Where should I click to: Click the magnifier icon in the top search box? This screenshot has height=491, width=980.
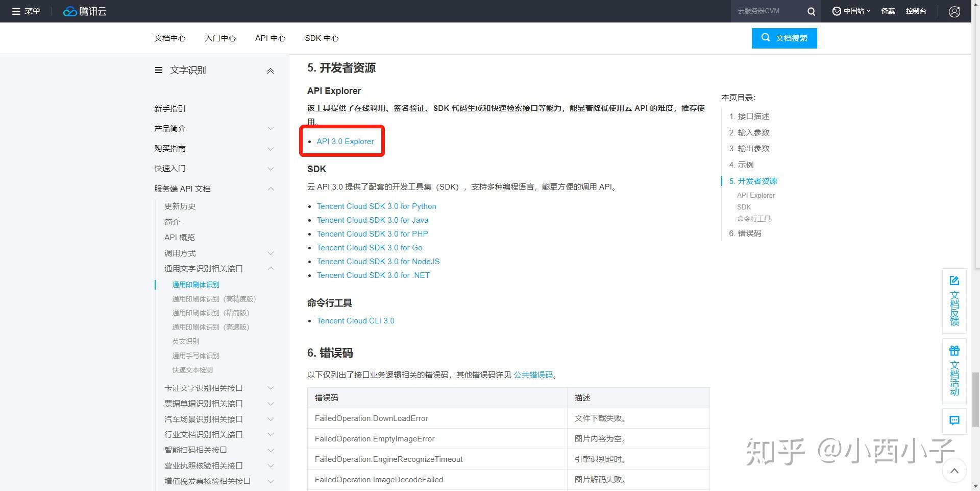pos(811,11)
